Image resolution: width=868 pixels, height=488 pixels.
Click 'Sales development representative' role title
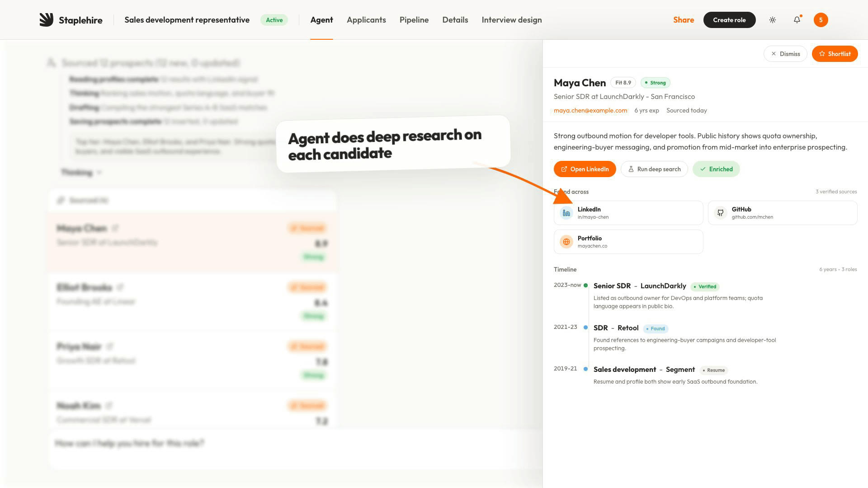187,20
